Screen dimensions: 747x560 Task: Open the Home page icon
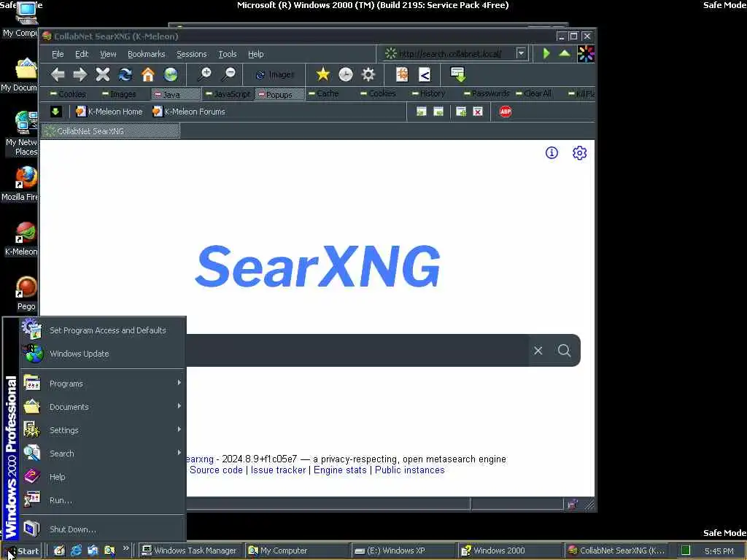148,74
